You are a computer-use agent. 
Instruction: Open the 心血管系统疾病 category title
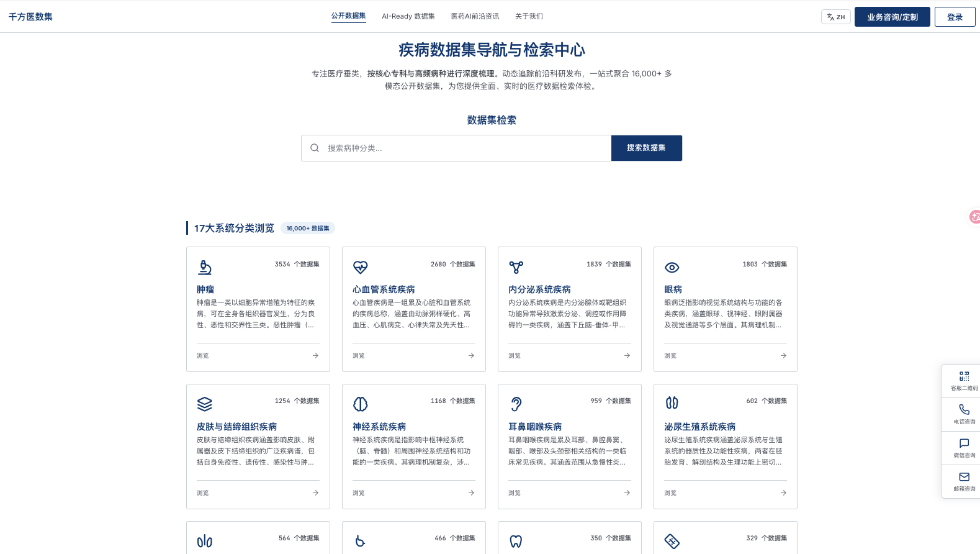(384, 289)
